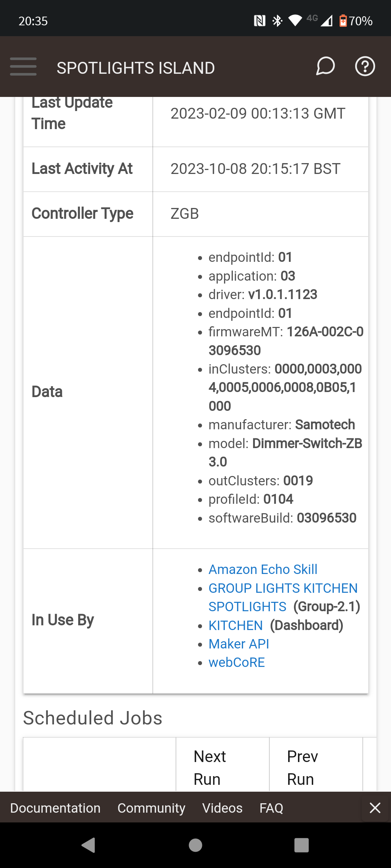Open Videos from the footer bar
The height and width of the screenshot is (868, 391).
[222, 808]
